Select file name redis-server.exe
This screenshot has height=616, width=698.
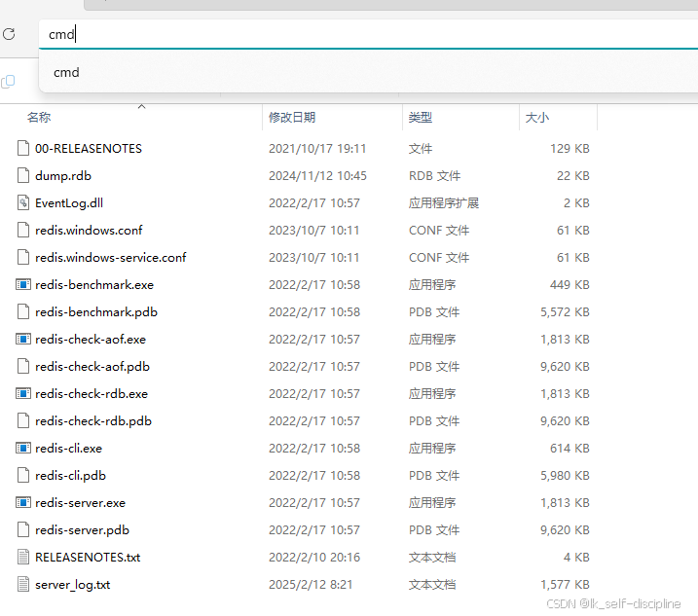(80, 502)
